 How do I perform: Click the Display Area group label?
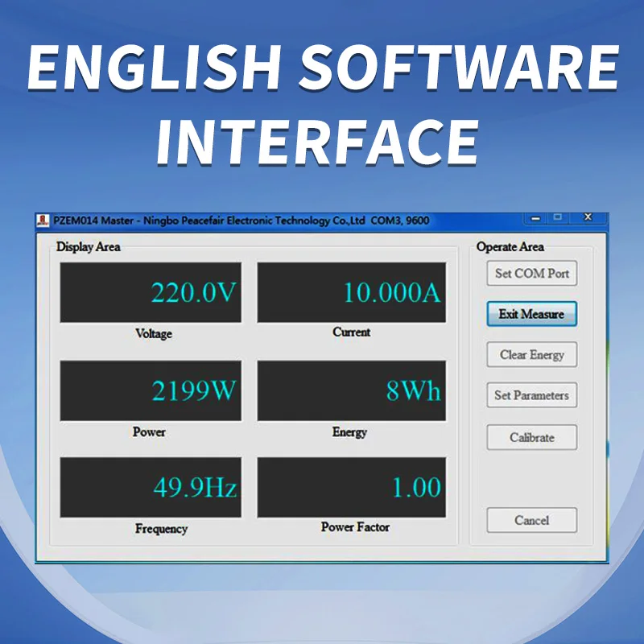point(88,247)
